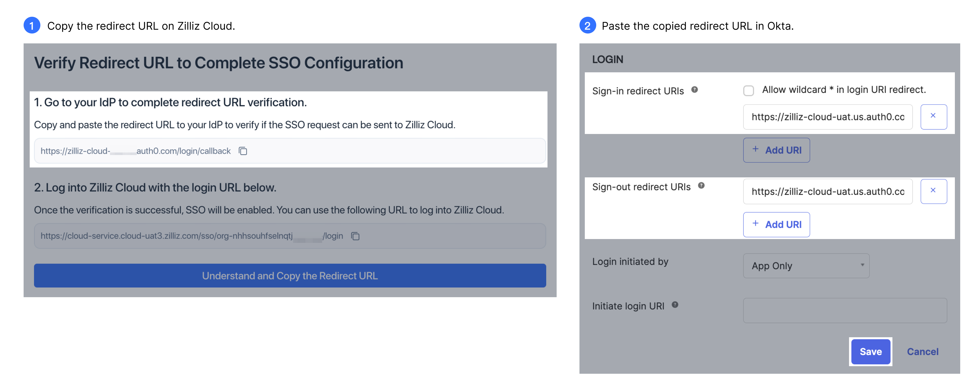980x389 pixels.
Task: Remove the Sign-in redirect URI entry
Action: (x=933, y=117)
